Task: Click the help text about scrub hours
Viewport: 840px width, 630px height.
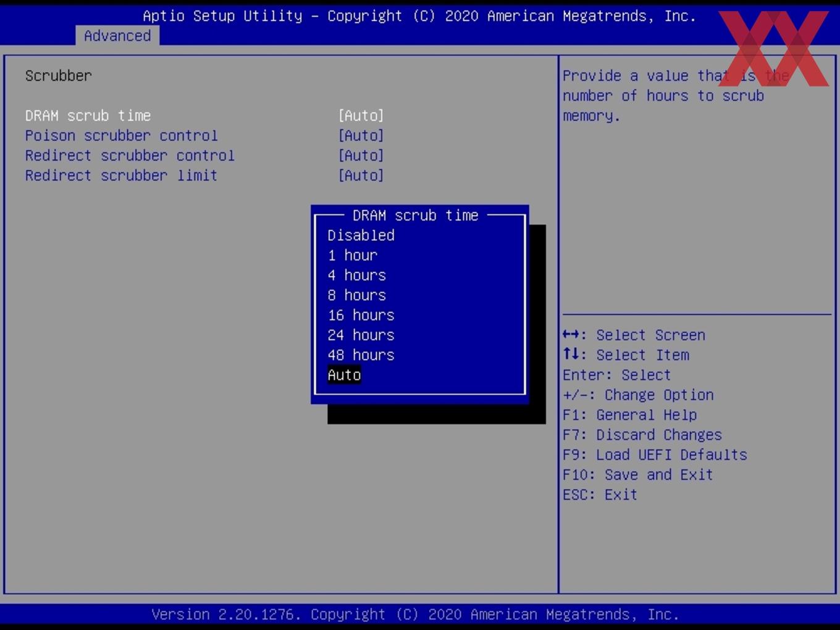Action: click(676, 95)
